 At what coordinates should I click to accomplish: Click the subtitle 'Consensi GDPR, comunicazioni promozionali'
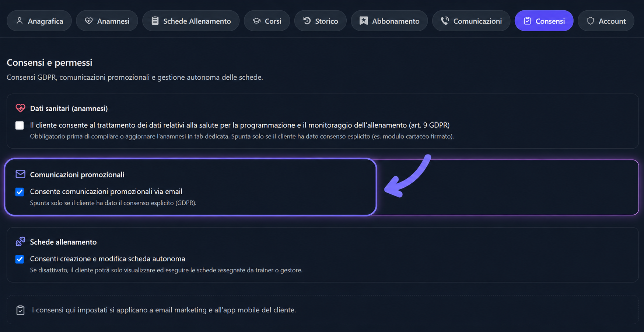[x=135, y=77]
